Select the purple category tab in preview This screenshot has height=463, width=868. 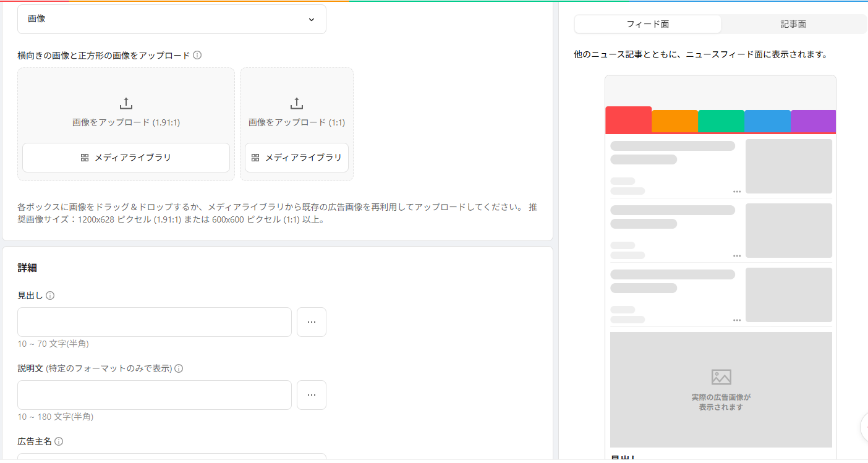point(813,121)
